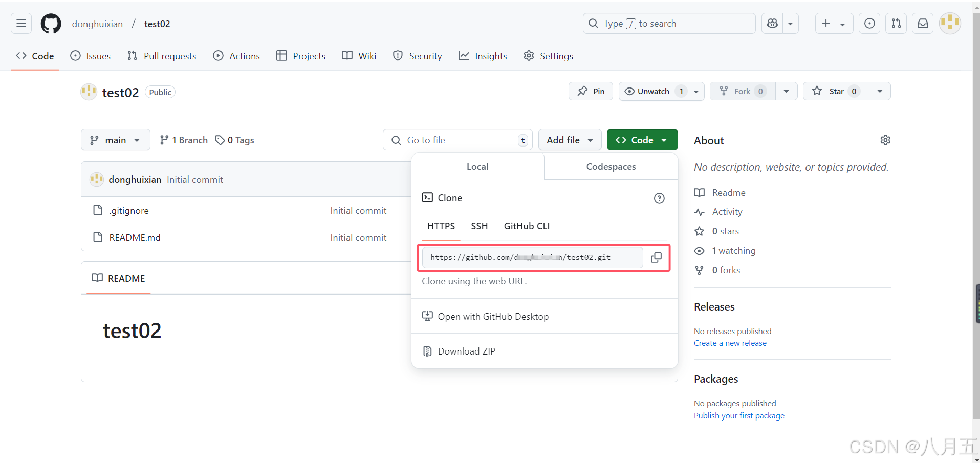
Task: Switch to the Wiki tab
Action: tap(359, 56)
